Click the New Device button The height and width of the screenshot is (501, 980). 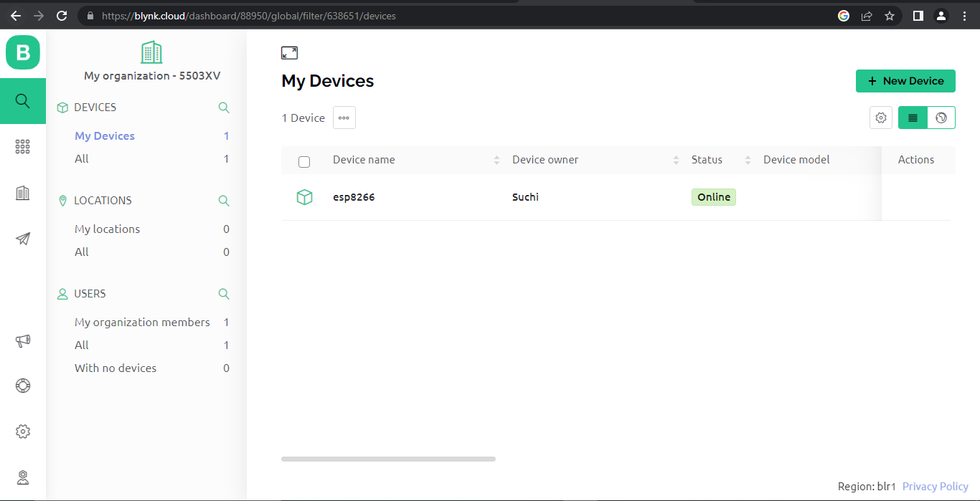(905, 81)
